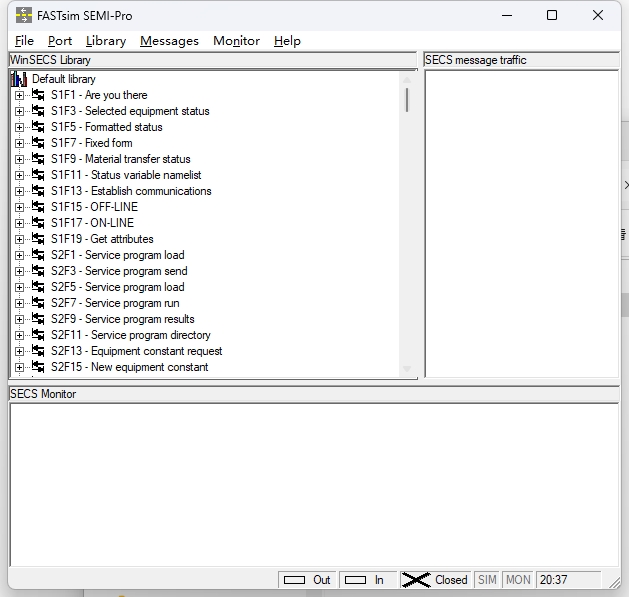This screenshot has height=597, width=629.
Task: Click the S2F1 Service program load message icon
Action: tap(38, 255)
